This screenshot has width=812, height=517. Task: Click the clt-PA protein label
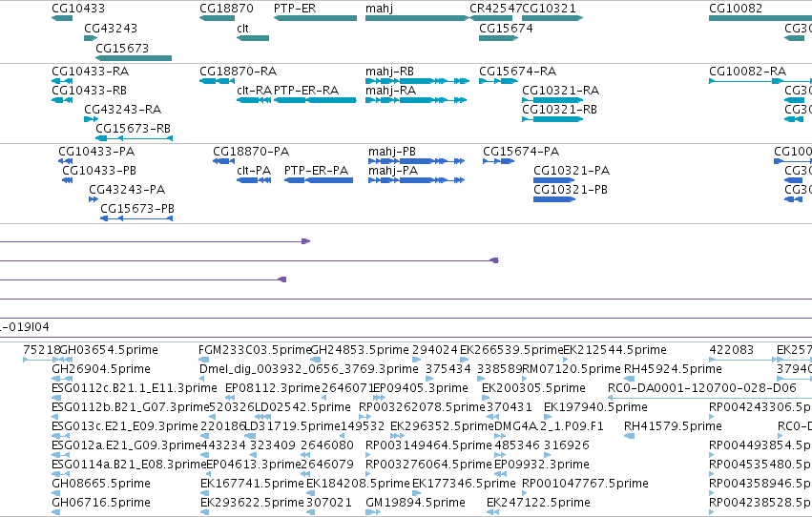[x=254, y=170]
